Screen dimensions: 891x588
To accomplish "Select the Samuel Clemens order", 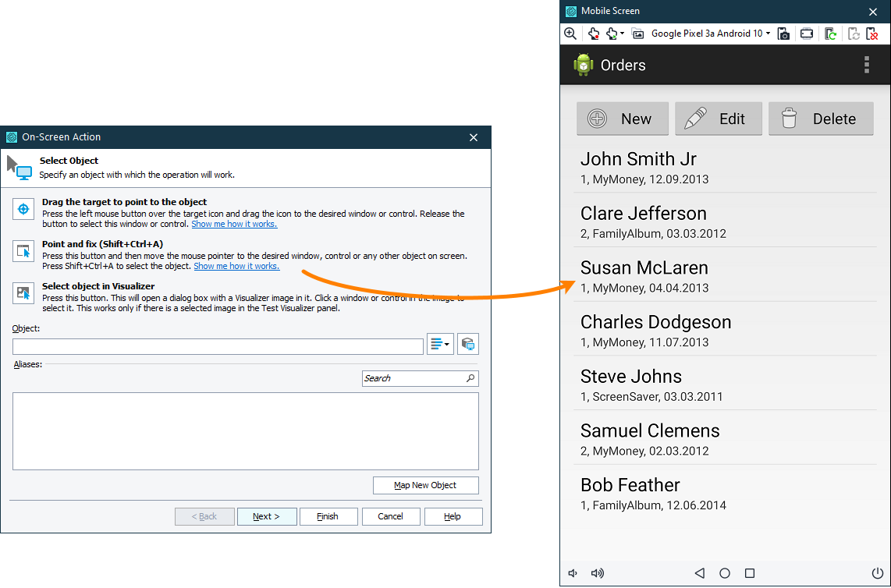I will point(725,439).
